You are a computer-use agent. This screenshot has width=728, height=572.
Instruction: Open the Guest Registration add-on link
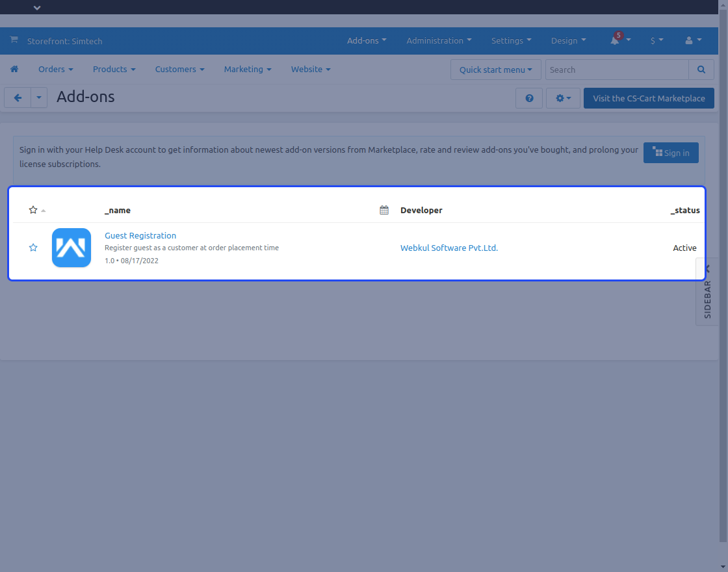point(140,235)
